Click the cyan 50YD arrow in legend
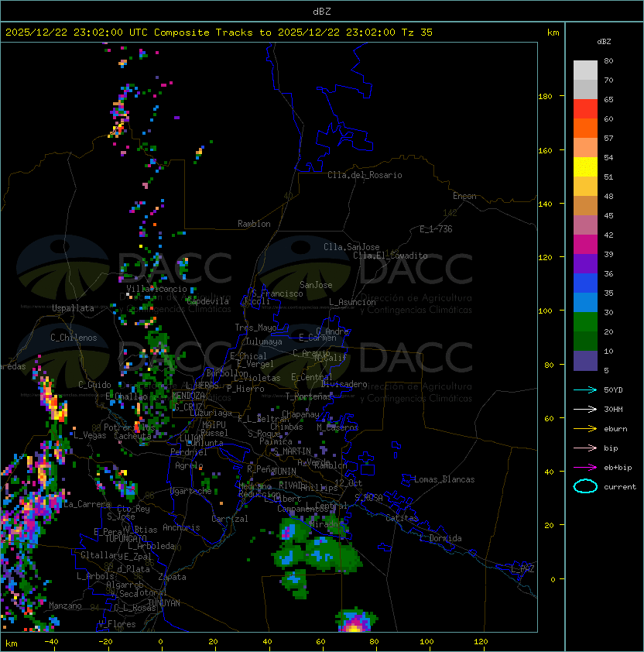 click(x=585, y=389)
